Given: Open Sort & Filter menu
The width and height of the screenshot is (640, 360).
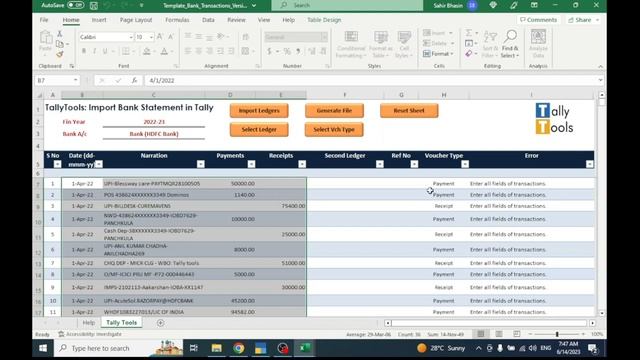Looking at the screenshot, I should (489, 44).
